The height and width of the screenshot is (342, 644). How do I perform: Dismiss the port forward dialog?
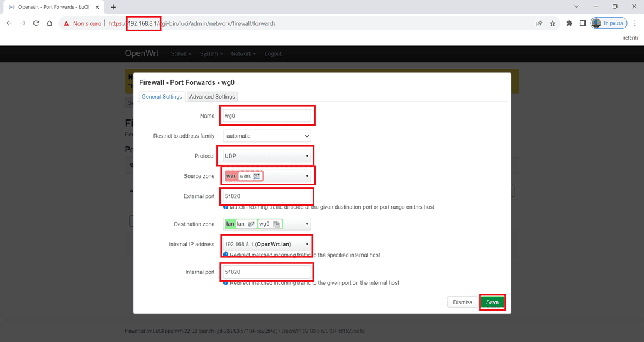click(462, 302)
